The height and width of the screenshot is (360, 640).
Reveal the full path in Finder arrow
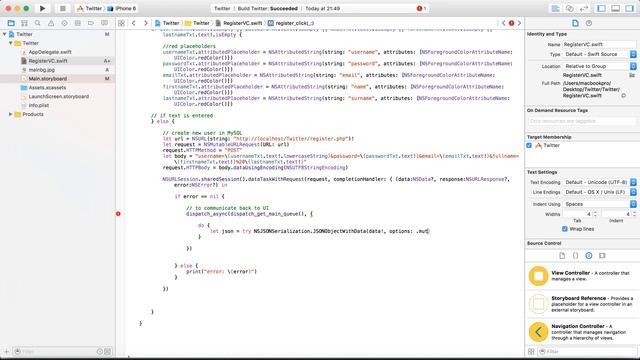[x=624, y=96]
